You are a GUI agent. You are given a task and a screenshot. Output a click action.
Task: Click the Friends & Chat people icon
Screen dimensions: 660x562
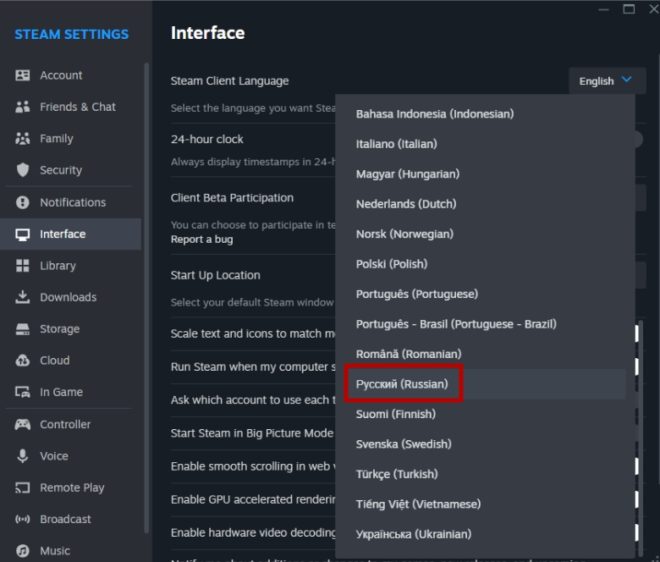point(22,107)
